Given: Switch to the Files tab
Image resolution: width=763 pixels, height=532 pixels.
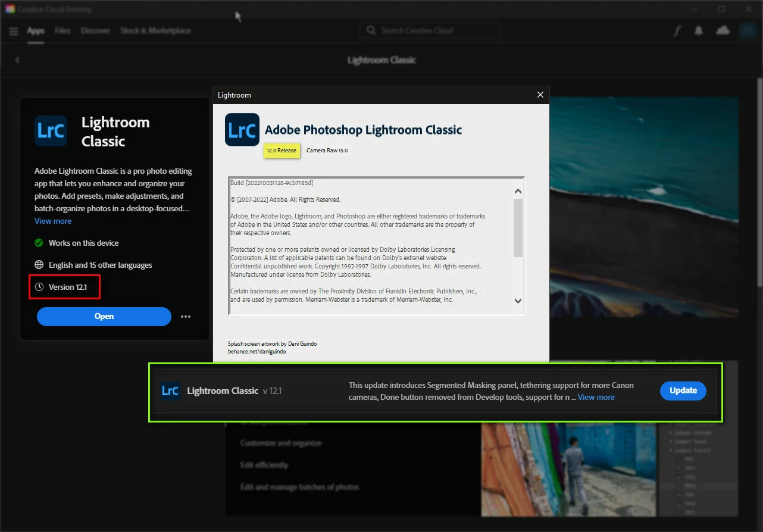Looking at the screenshot, I should (62, 30).
